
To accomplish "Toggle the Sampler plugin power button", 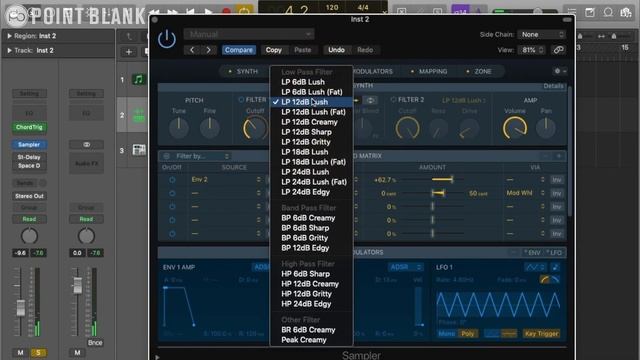I will click(x=167, y=39).
